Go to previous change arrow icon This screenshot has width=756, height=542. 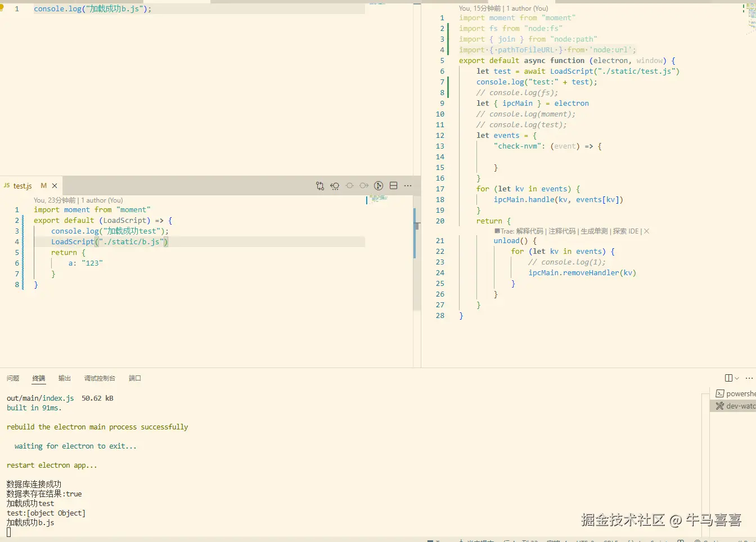point(349,186)
